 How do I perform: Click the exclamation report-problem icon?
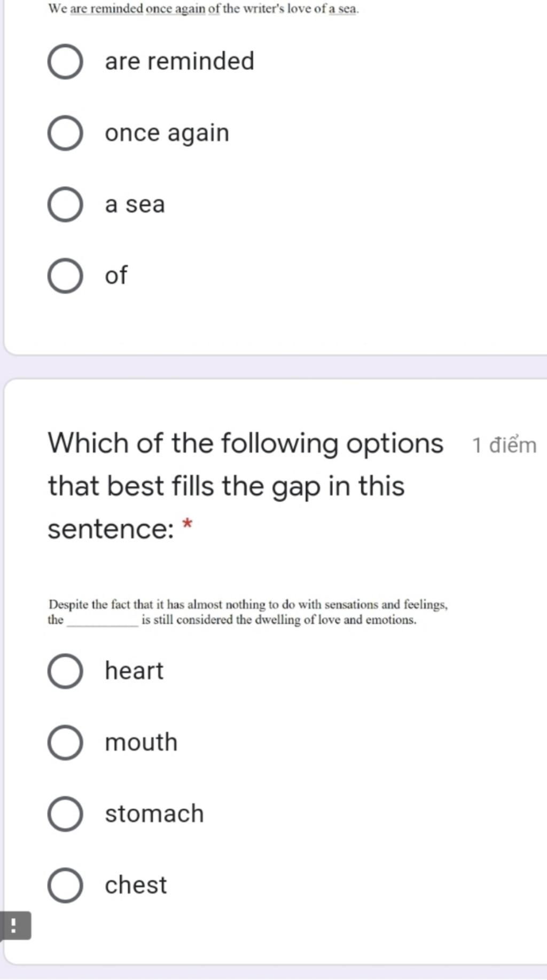(x=15, y=925)
